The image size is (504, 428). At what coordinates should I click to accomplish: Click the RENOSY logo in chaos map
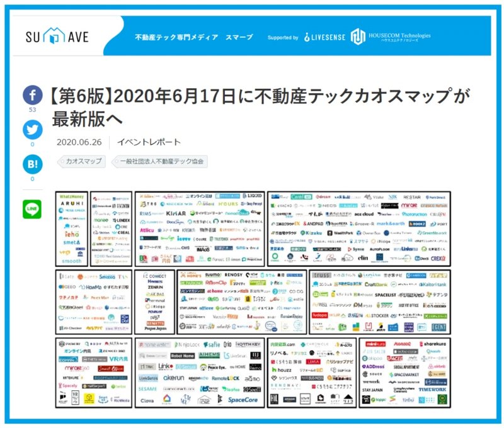pos(233,275)
